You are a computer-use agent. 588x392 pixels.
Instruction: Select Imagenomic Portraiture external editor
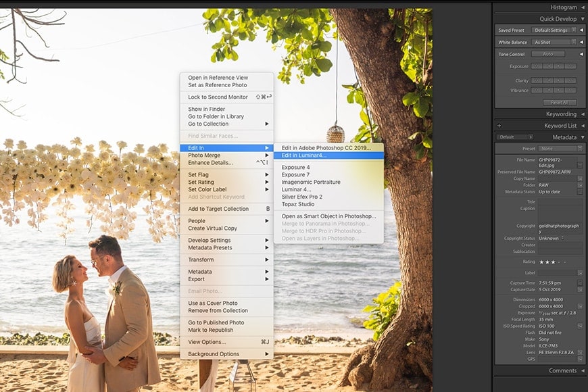pos(328,182)
